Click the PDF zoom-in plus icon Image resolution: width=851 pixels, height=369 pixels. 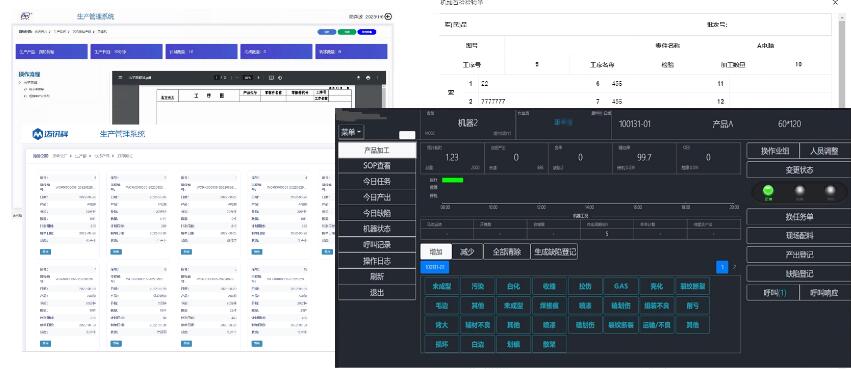(258, 78)
